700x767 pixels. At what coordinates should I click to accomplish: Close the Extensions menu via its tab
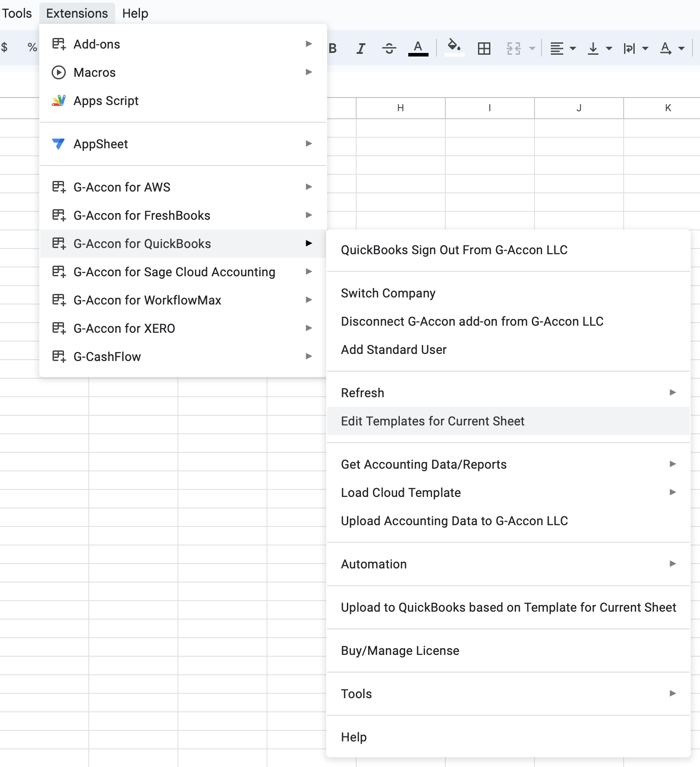[x=77, y=13]
